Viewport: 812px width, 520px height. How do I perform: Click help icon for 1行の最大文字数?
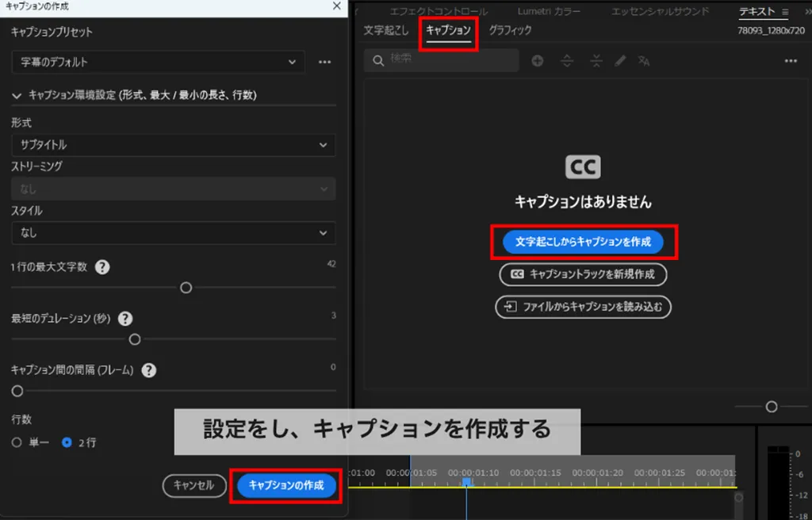point(102,267)
